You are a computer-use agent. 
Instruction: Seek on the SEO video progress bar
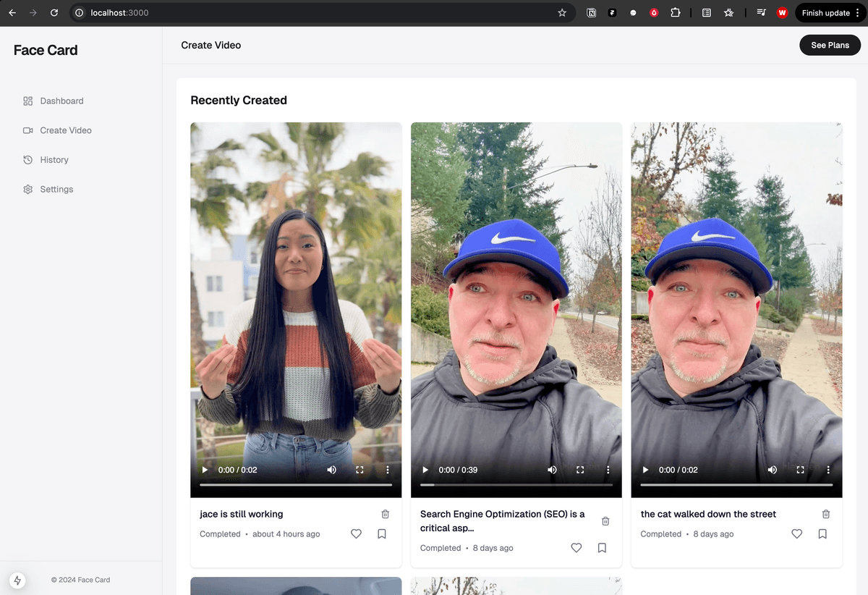516,484
